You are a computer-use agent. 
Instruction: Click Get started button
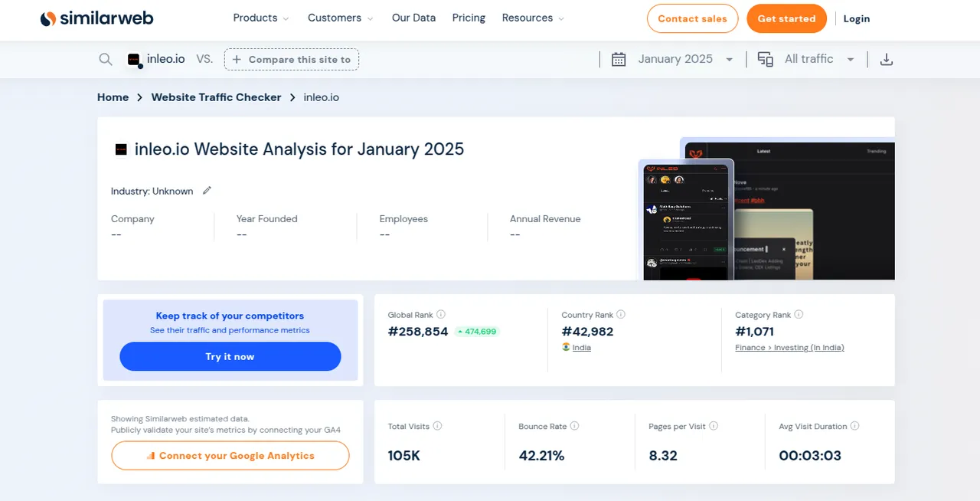click(786, 18)
